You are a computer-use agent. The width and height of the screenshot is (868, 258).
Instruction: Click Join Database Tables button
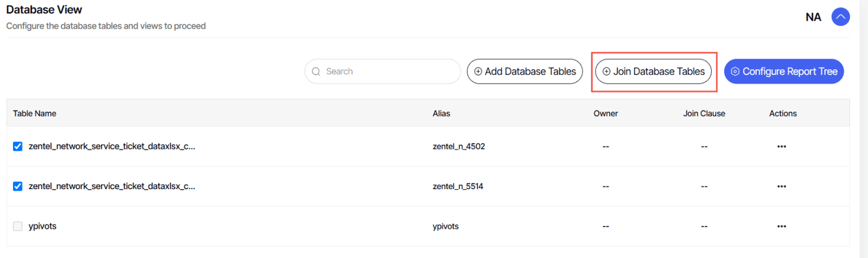pyautogui.click(x=653, y=71)
